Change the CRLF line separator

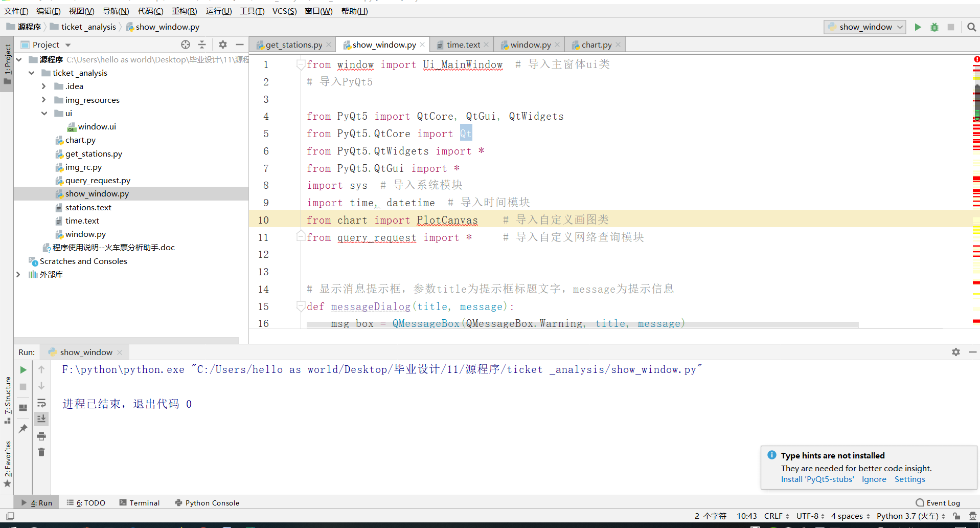(776, 516)
